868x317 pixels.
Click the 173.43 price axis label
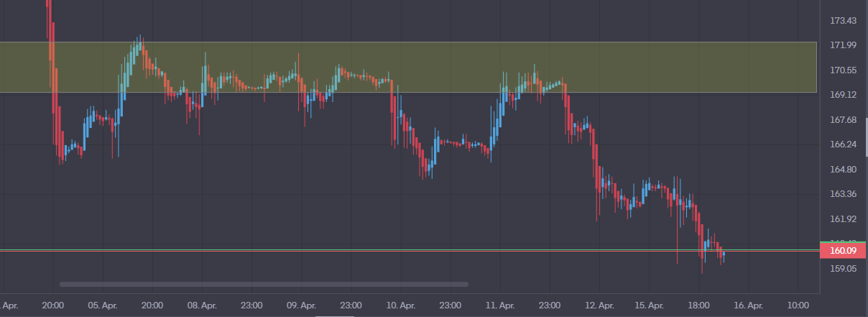[x=842, y=20]
